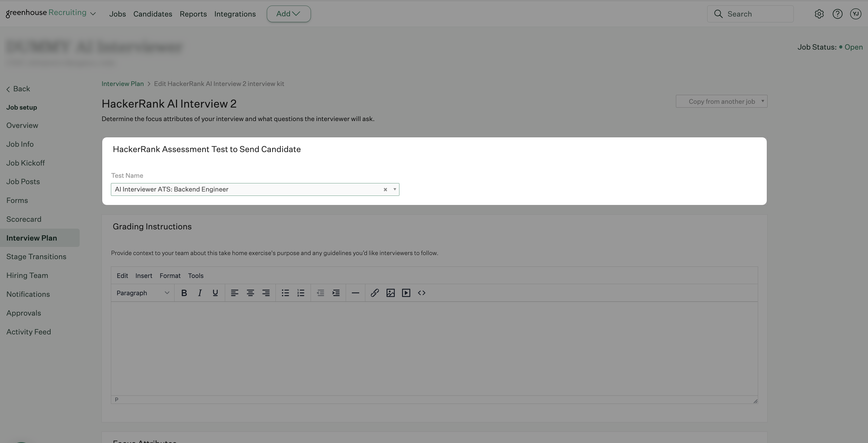Click the Interview Plan breadcrumb link
Viewport: 868px width, 443px height.
[x=123, y=84]
